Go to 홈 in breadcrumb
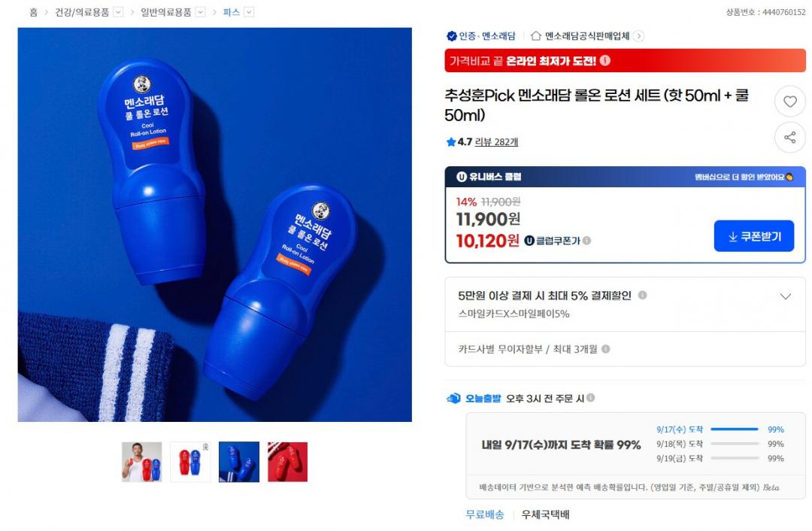 pos(34,12)
